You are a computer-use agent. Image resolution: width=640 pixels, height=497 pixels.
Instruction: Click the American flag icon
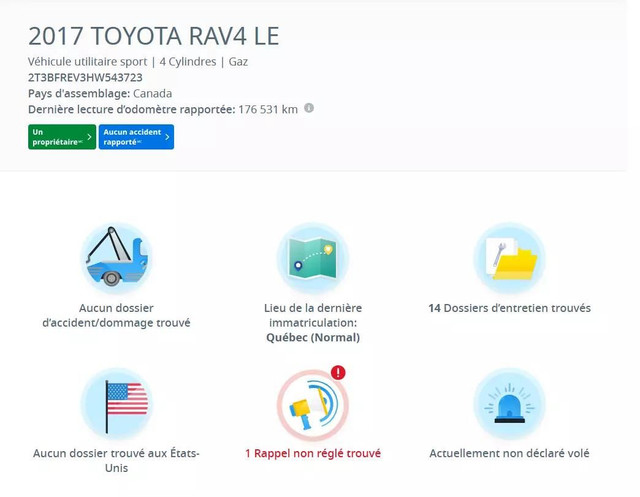point(116,404)
